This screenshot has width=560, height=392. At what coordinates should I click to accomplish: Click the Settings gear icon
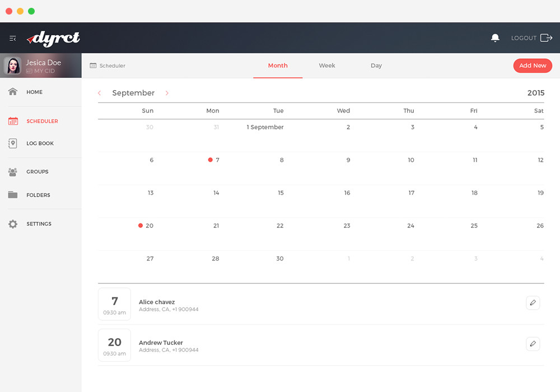pos(13,224)
